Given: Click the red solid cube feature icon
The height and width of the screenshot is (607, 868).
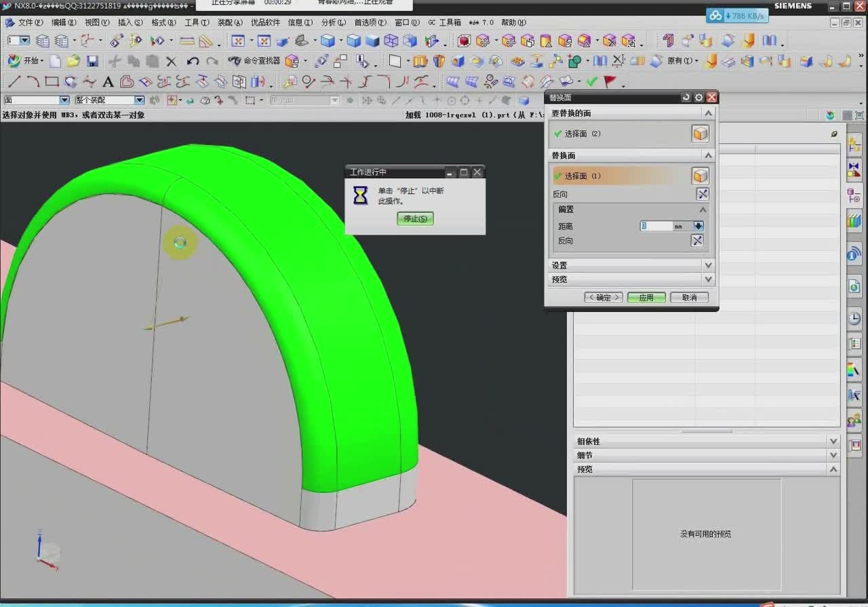Looking at the screenshot, I should click(x=464, y=41).
